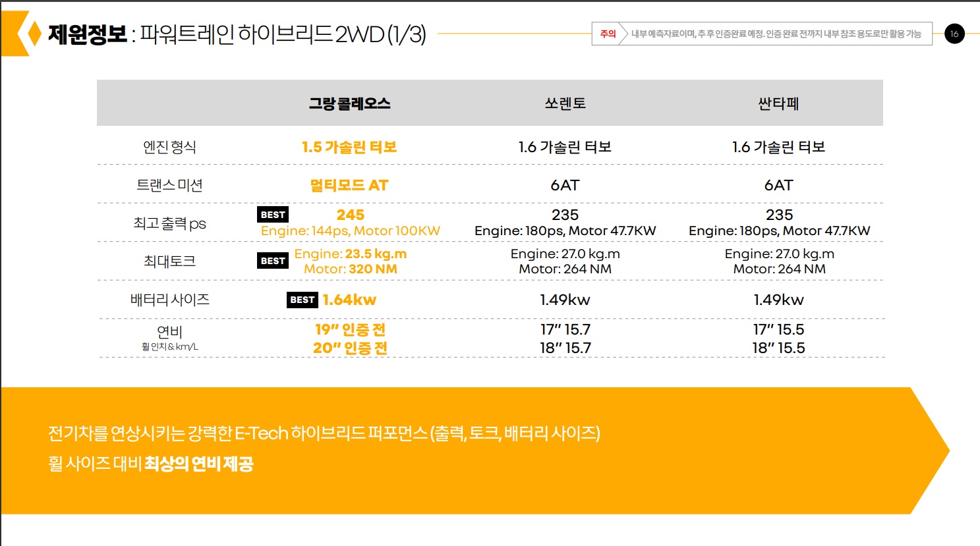Click 쏘렌토's 18" 15.7 fuel economy
The width and height of the screenshot is (980, 546).
click(565, 348)
